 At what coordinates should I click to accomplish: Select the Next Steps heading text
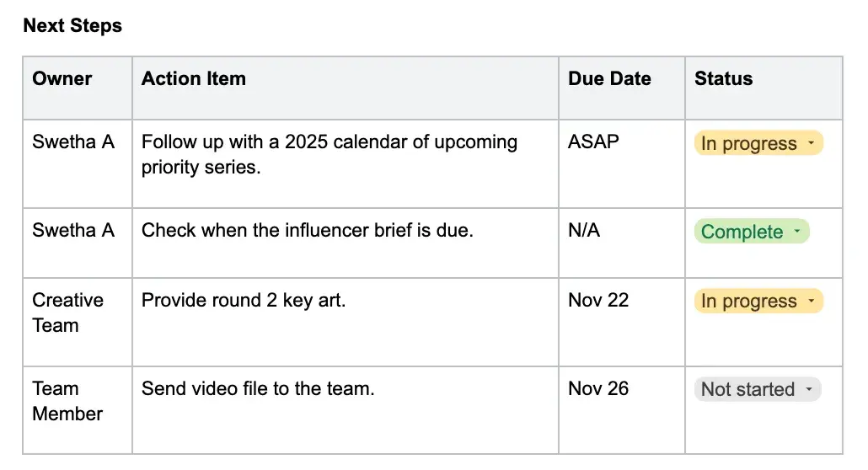tap(72, 26)
